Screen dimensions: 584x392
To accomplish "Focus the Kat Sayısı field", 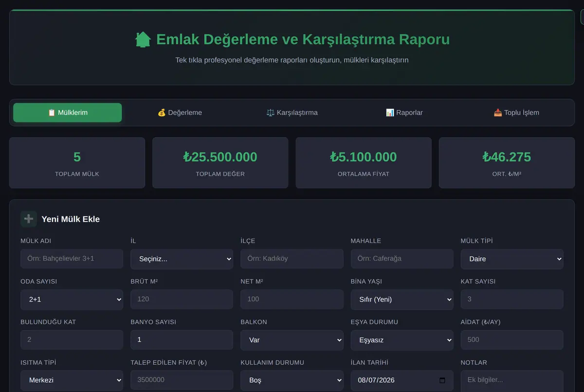I will click(x=512, y=299).
